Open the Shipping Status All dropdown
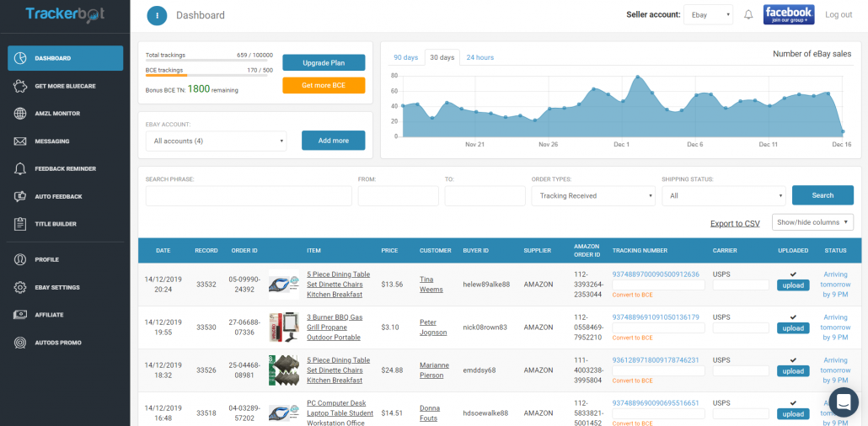 724,195
